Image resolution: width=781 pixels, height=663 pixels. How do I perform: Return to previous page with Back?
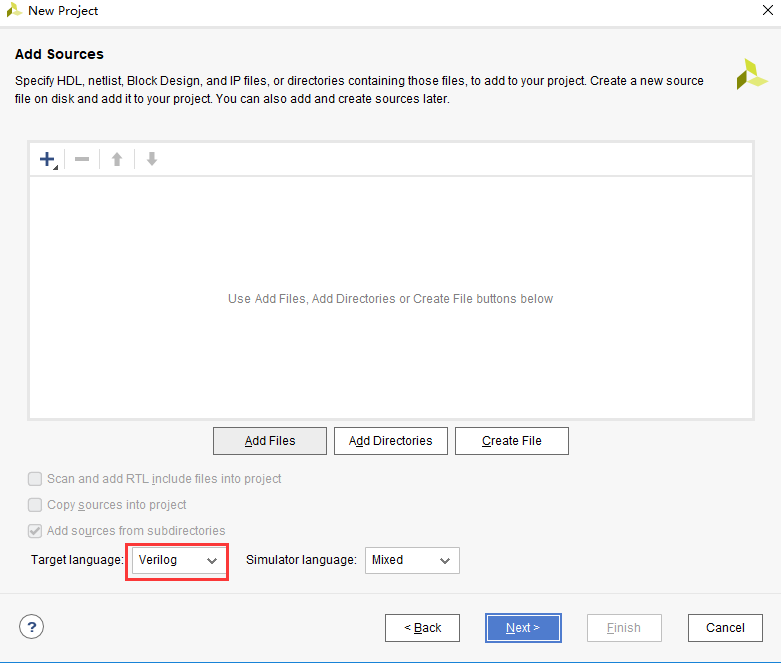422,628
